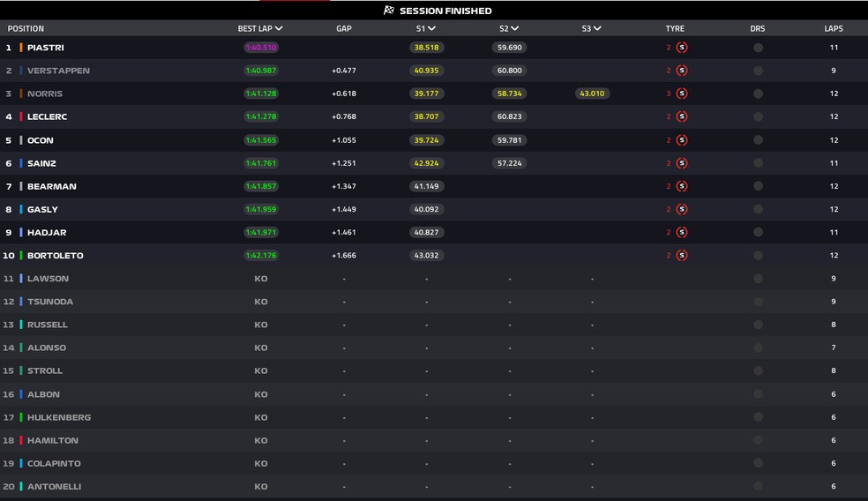This screenshot has width=868, height=501.
Task: Click DRS indicator dot for Sainz
Action: [x=759, y=163]
